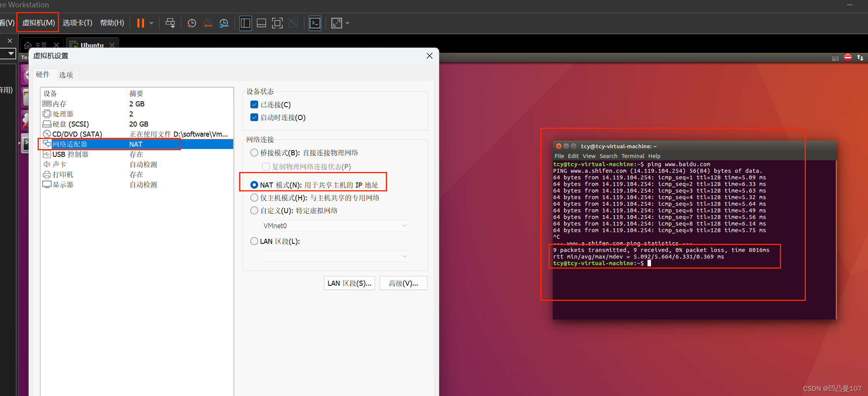Viewport: 868px width, 396px height.
Task: Click the revert to snapshot icon
Action: coord(208,23)
